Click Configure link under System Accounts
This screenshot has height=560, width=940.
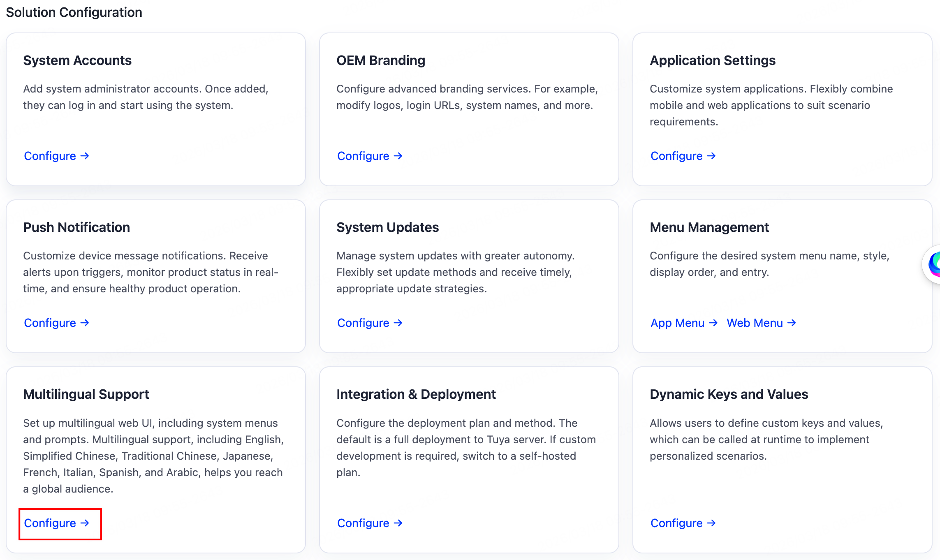tap(50, 156)
